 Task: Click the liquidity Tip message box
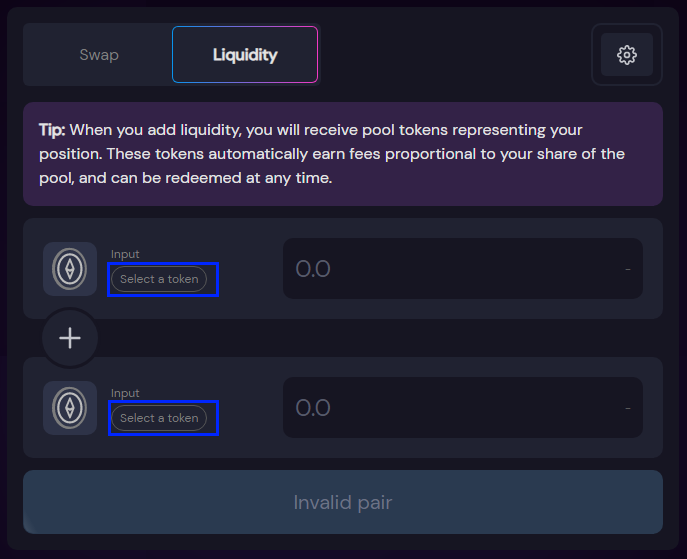(343, 154)
